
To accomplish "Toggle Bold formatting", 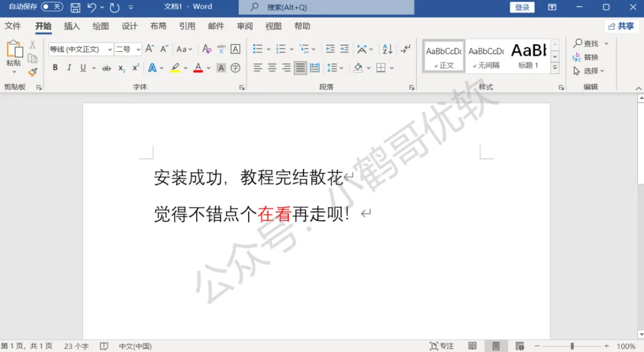I will click(55, 68).
